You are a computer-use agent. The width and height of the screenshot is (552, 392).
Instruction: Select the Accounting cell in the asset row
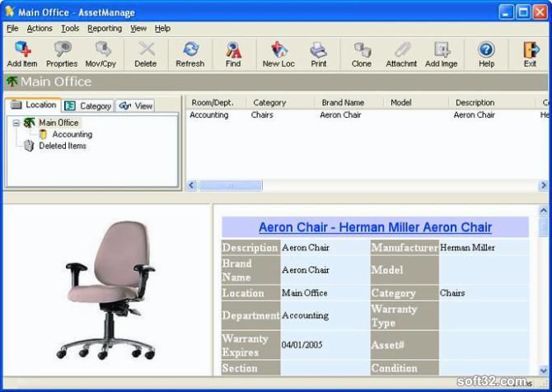click(208, 114)
